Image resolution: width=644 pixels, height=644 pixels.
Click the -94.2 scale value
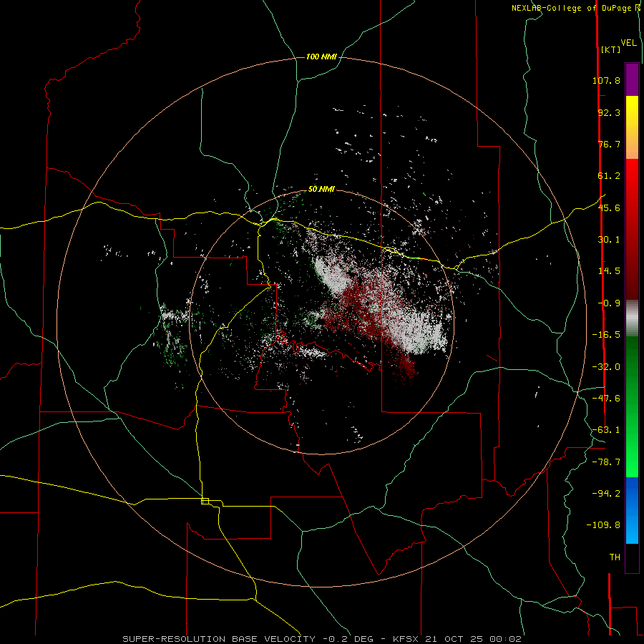[606, 493]
